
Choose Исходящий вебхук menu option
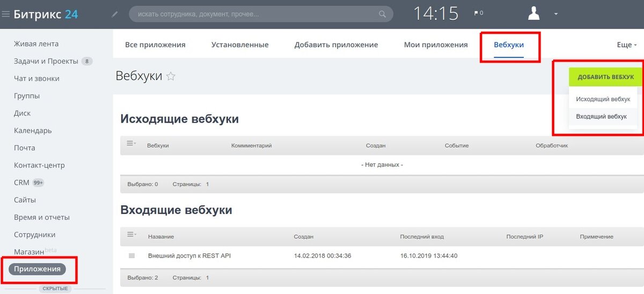click(603, 99)
